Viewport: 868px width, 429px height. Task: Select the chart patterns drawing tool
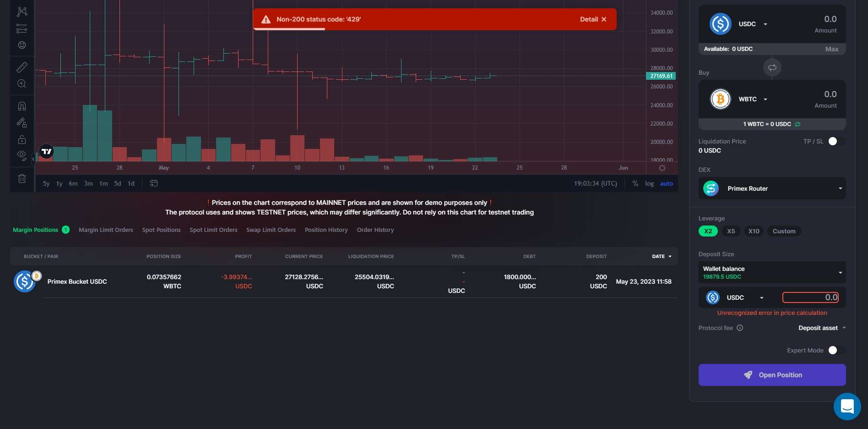coord(22,11)
